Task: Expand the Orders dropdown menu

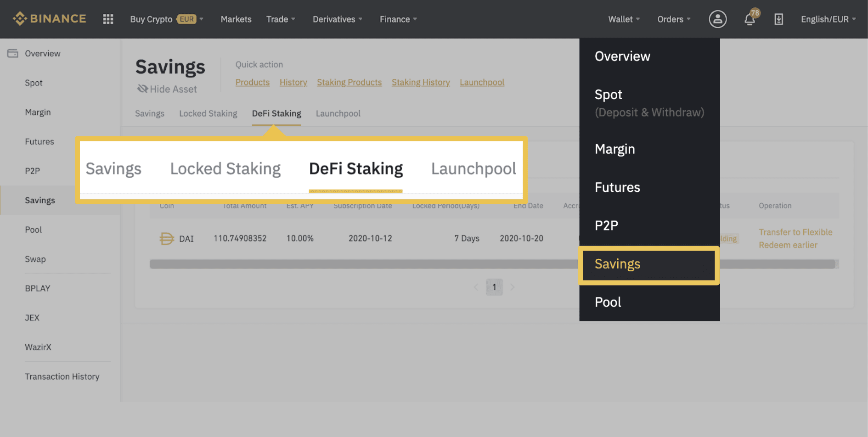Action: (674, 19)
